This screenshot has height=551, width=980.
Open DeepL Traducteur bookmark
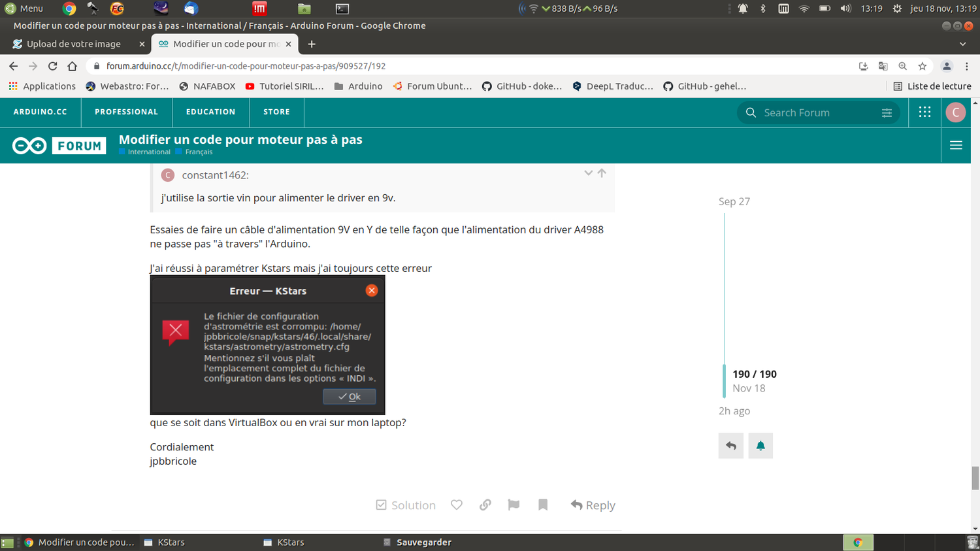(613, 86)
